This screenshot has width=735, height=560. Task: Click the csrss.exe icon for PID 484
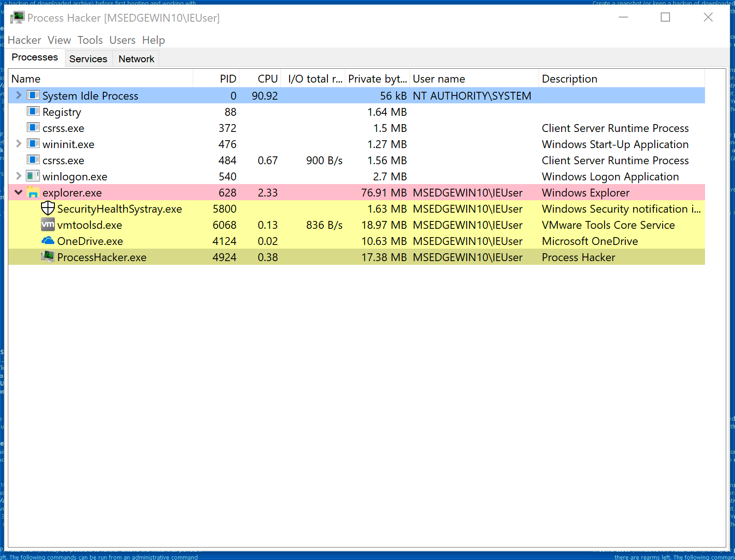click(33, 160)
